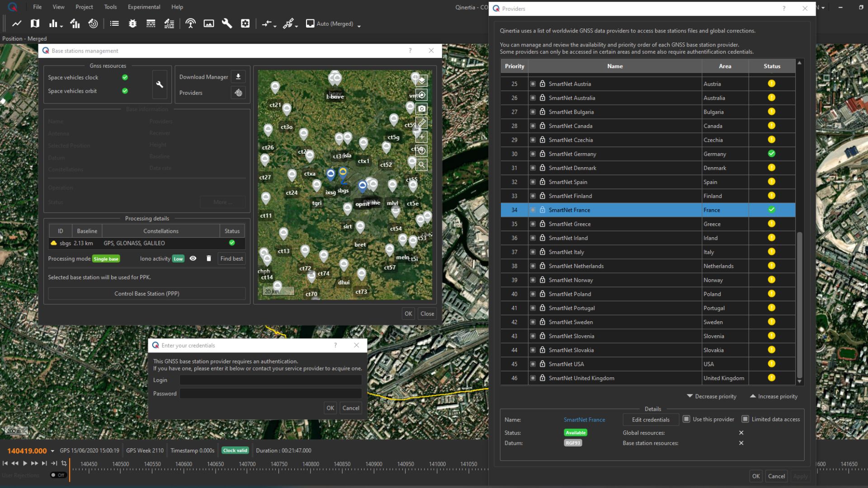Click the orange timeline playhead marker
The height and width of the screenshot is (488, 868).
tap(70, 470)
